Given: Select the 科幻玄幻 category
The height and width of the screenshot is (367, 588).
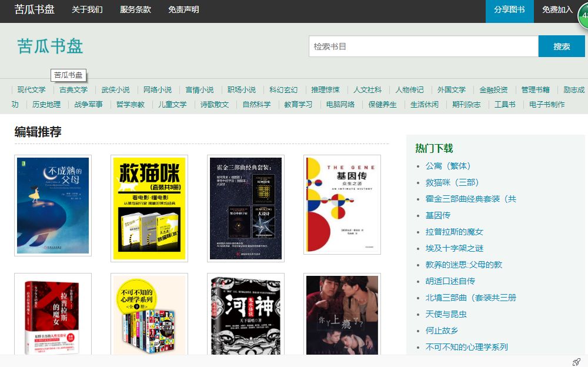Looking at the screenshot, I should (283, 89).
